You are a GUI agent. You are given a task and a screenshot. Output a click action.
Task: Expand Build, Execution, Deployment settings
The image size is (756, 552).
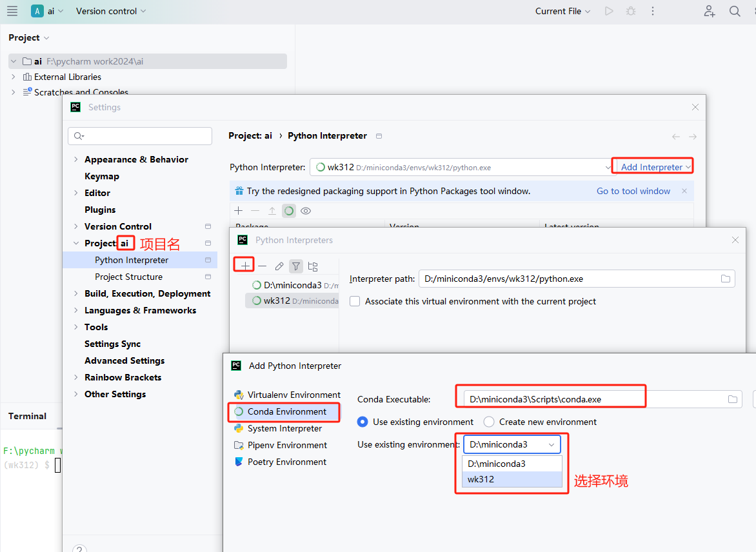(x=75, y=293)
